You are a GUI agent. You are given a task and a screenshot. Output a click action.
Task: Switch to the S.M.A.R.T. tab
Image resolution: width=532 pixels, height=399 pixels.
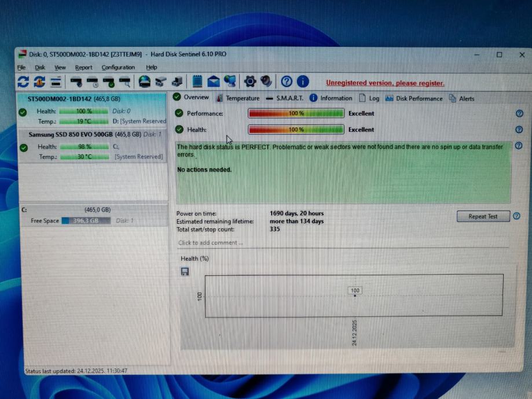(285, 98)
